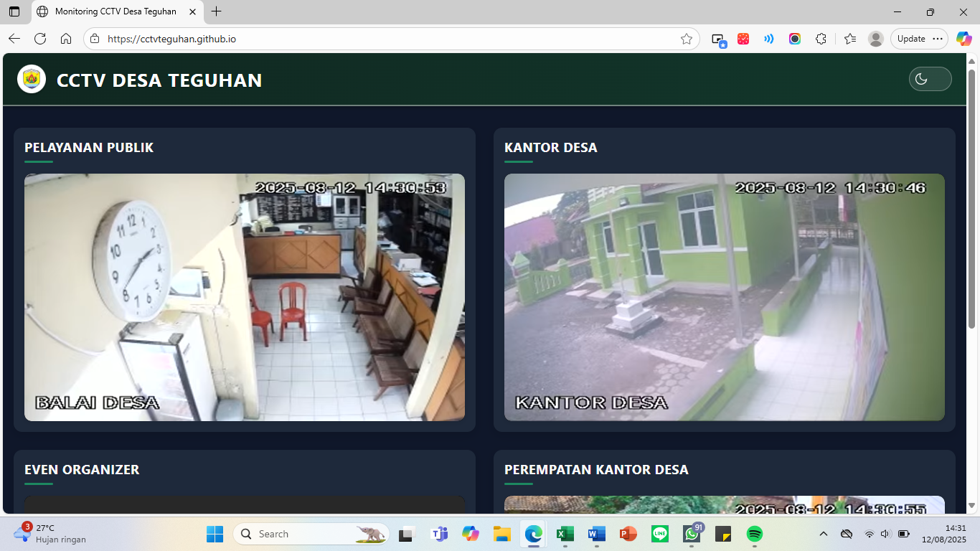The width and height of the screenshot is (980, 551).
Task: Open the Extensions puzzle icon
Action: (x=821, y=39)
